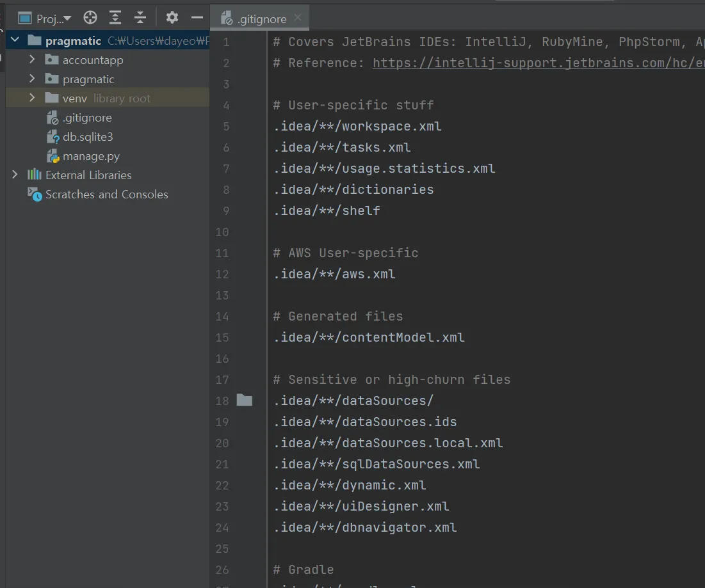Viewport: 705px width, 588px height.
Task: Select the nested pragmatic folder icon
Action: point(52,79)
